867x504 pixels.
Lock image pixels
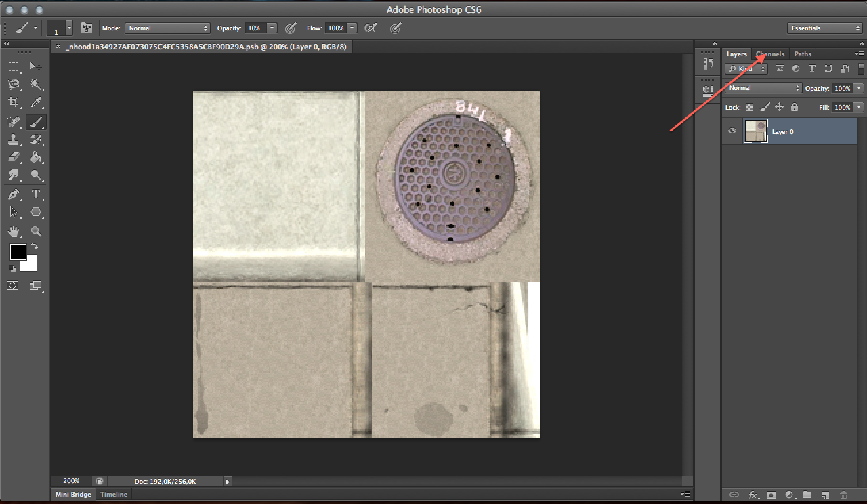point(765,107)
